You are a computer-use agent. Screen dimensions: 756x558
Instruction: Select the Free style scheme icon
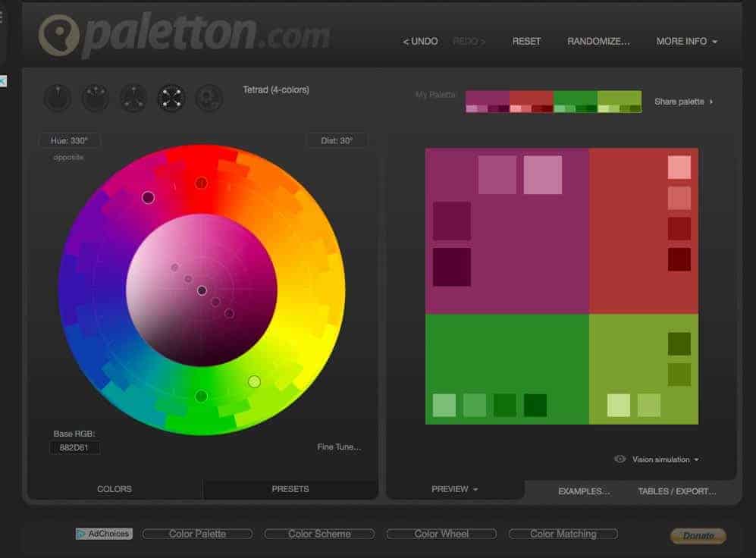pyautogui.click(x=209, y=98)
